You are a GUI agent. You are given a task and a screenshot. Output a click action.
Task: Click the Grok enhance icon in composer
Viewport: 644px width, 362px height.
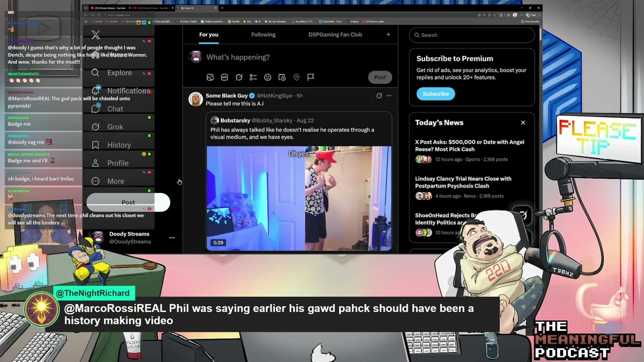tap(239, 77)
